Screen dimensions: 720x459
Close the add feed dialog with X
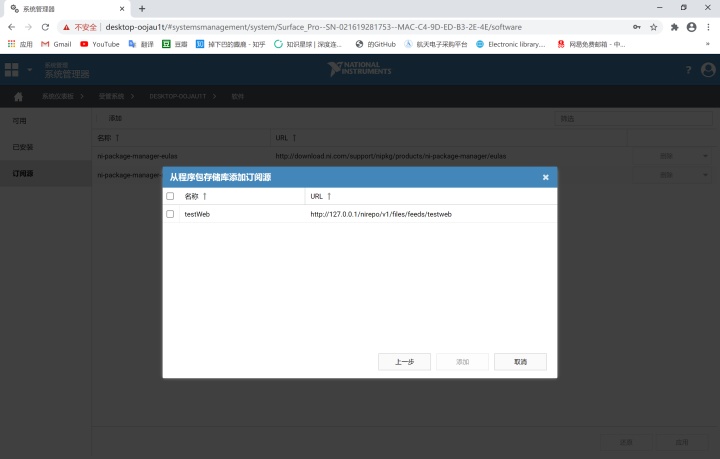pyautogui.click(x=545, y=177)
